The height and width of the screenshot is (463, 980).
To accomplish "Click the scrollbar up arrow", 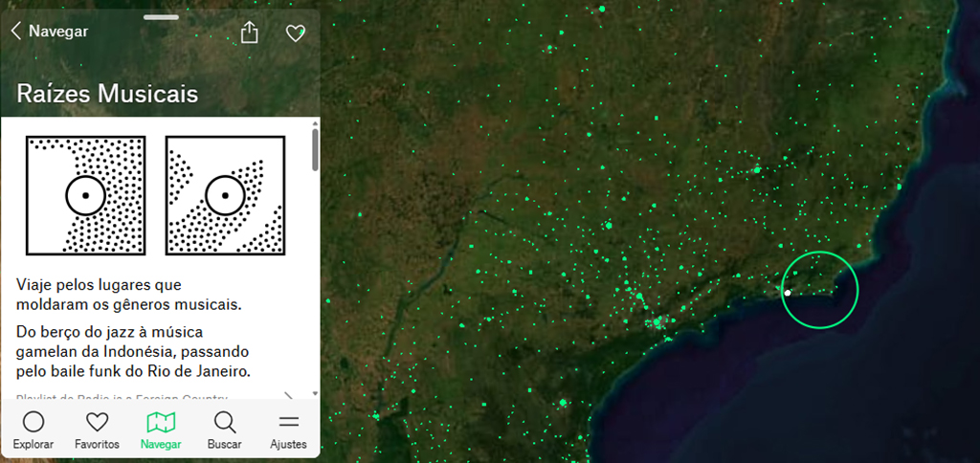I will click(315, 123).
